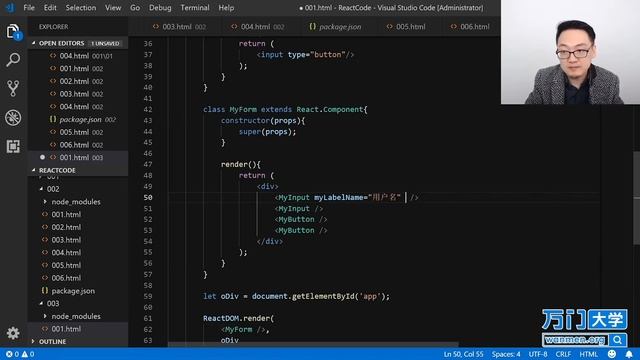Click the editor horizontal scrollbar

click(313, 344)
